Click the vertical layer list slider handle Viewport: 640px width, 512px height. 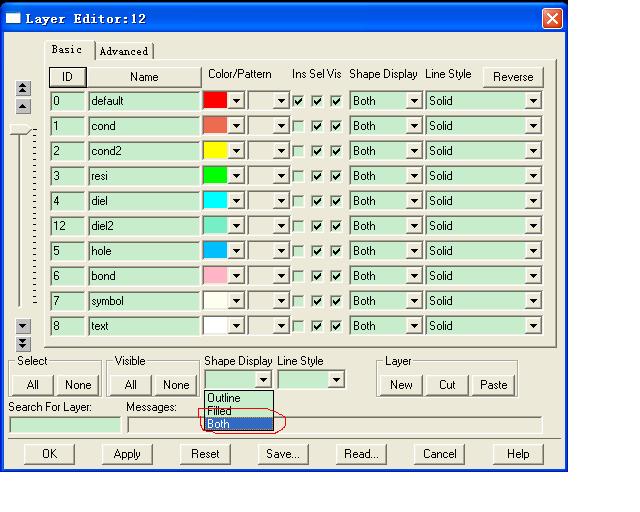tap(20, 129)
